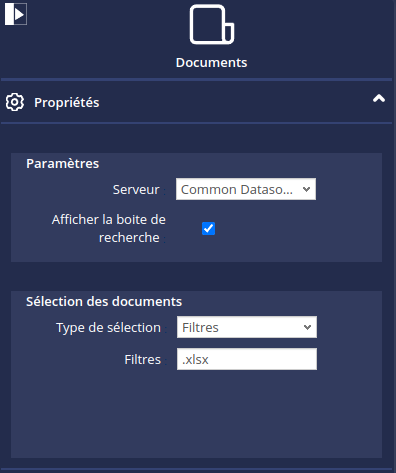396x473 pixels.
Task: Uncheck Afficher la boite de recherche
Action: coord(209,229)
